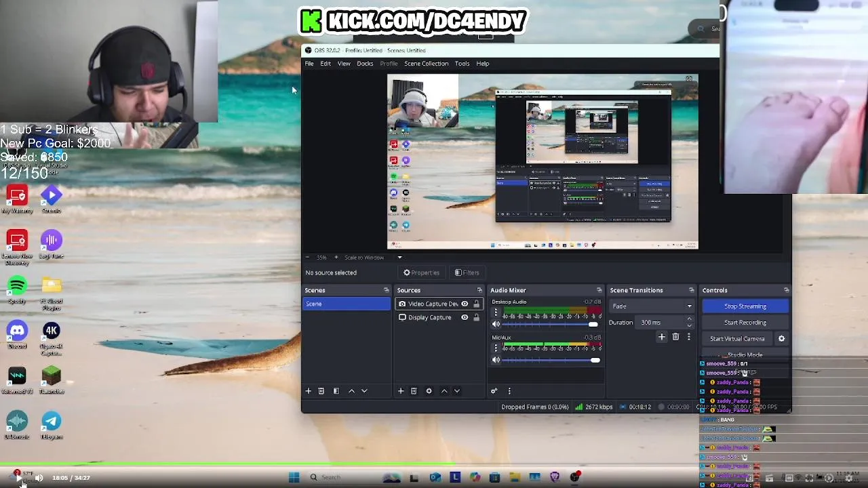This screenshot has width=868, height=488.
Task: Delete the selected source with the trash icon
Action: 414,391
